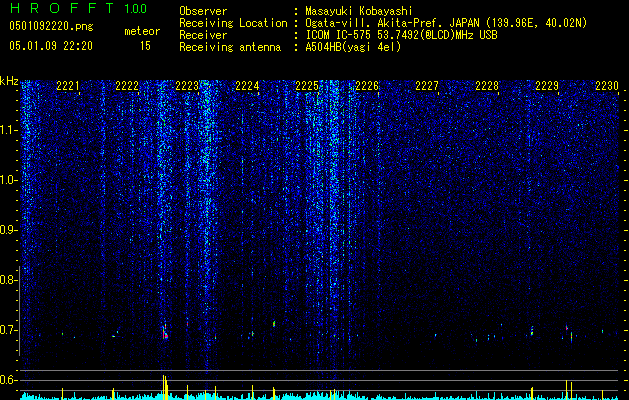This screenshot has width=629, height=400.
Task: Click the HROFFT program title text
Action: (63, 8)
